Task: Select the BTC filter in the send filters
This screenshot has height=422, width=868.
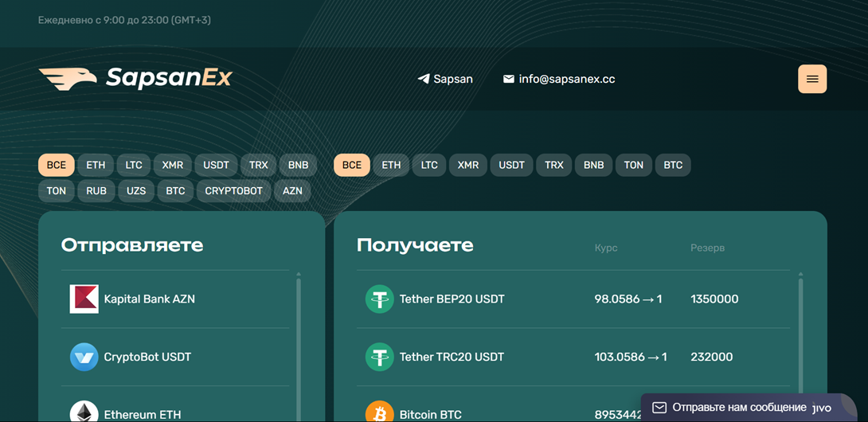Action: pos(175,191)
